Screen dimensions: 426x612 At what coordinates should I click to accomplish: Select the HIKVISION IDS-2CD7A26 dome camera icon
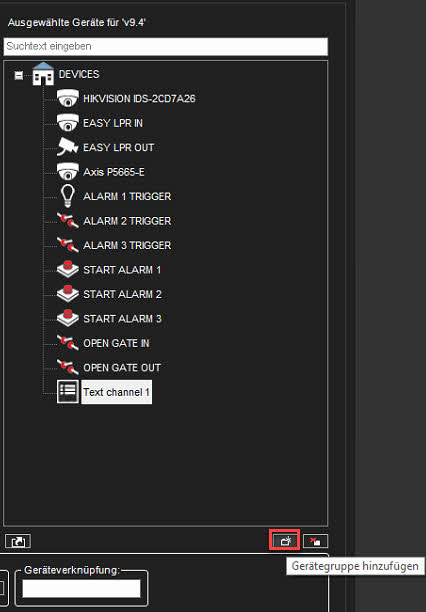coord(68,98)
